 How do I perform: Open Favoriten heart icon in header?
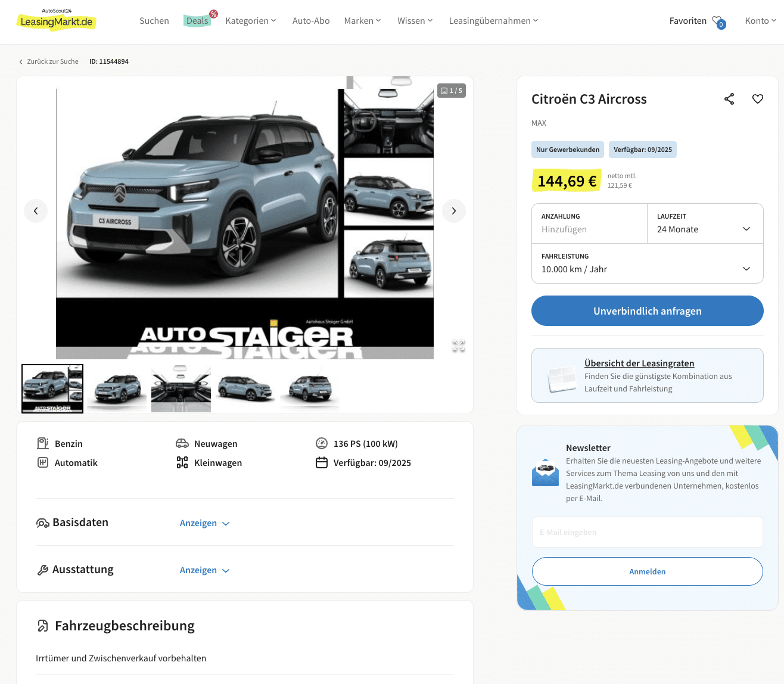pos(718,21)
